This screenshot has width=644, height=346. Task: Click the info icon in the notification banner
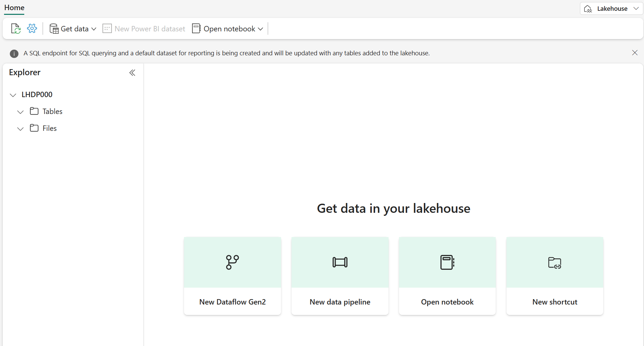pyautogui.click(x=13, y=53)
